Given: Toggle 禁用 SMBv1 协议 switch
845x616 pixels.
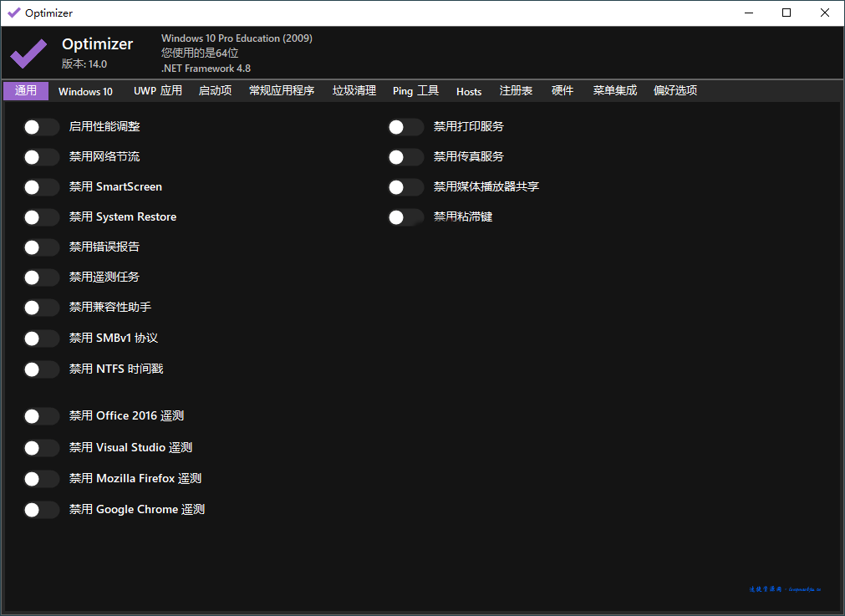Looking at the screenshot, I should tap(42, 339).
